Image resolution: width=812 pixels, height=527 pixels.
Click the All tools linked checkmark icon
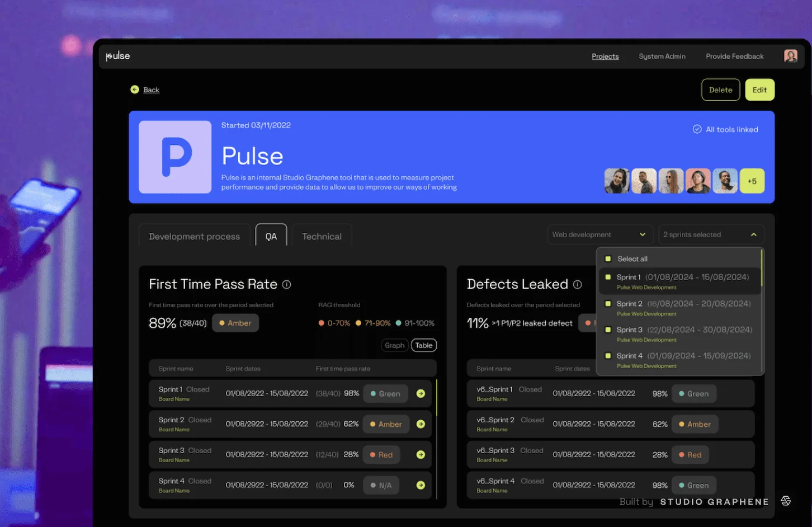coord(697,129)
